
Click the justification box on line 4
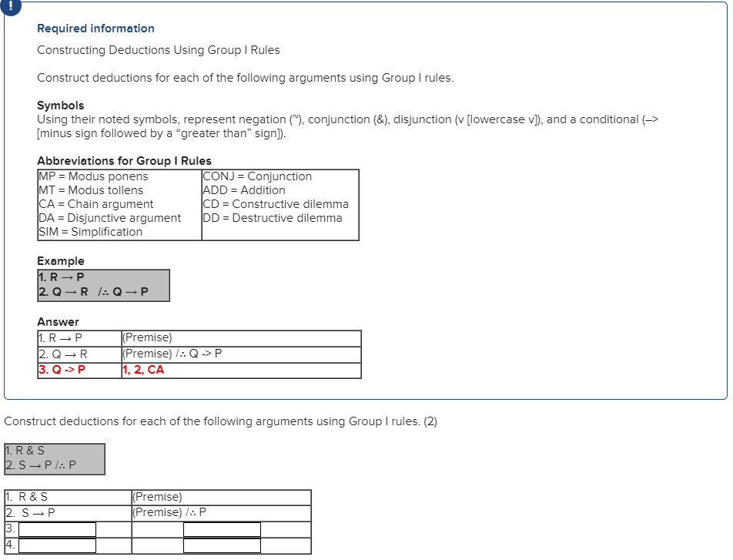tap(222, 545)
